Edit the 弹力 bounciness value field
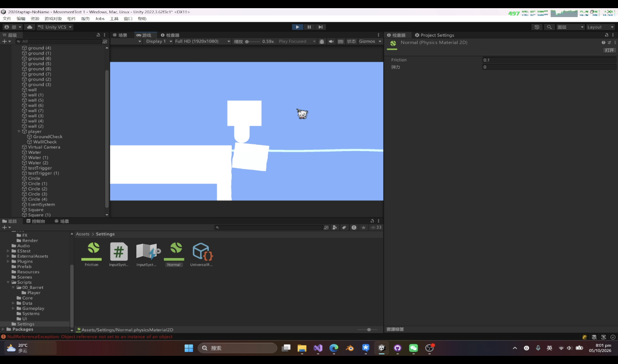 [549, 67]
